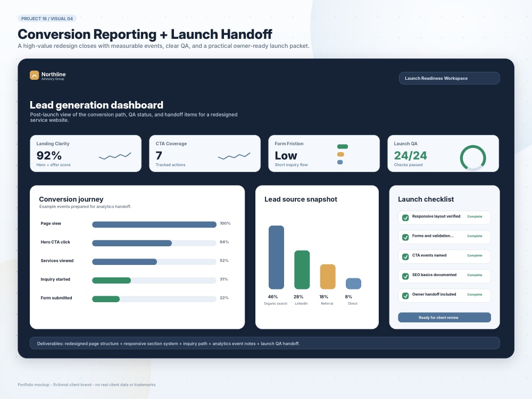Viewport: 532px width, 399px height.
Task: Click the Hero CTA click progress bar
Action: pos(154,243)
